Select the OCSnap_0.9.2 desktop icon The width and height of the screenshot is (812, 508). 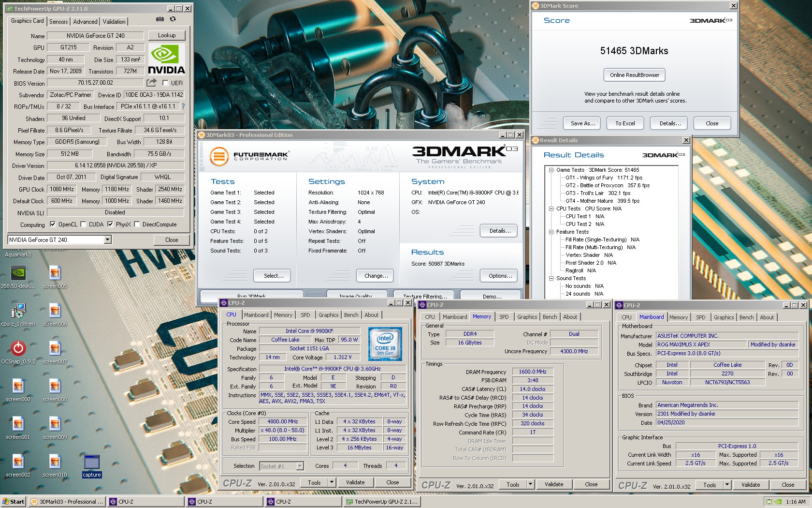18,352
